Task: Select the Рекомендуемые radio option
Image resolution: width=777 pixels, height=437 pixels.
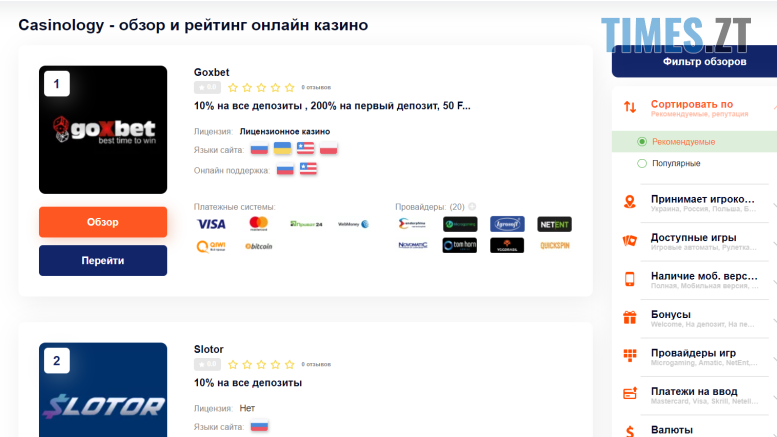Action: (x=642, y=142)
